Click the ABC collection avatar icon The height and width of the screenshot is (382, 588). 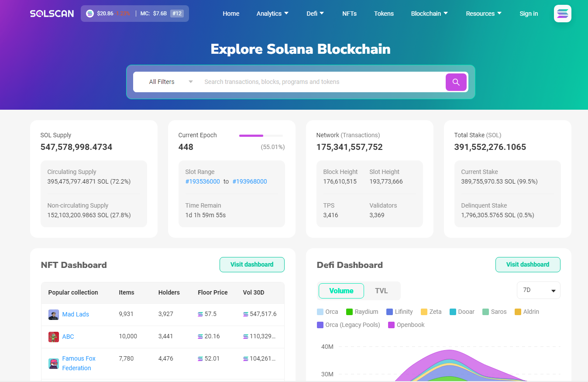pos(54,337)
